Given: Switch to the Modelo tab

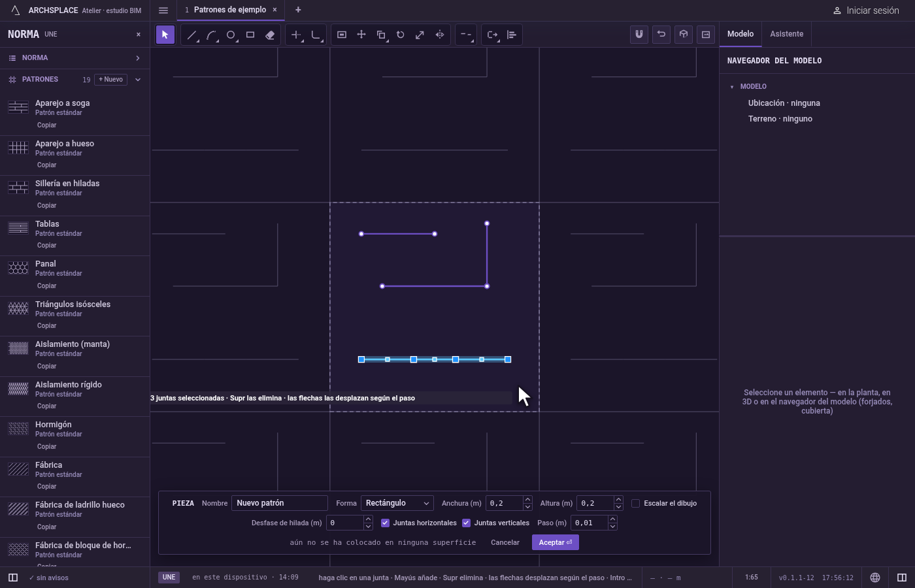Looking at the screenshot, I should 740,34.
